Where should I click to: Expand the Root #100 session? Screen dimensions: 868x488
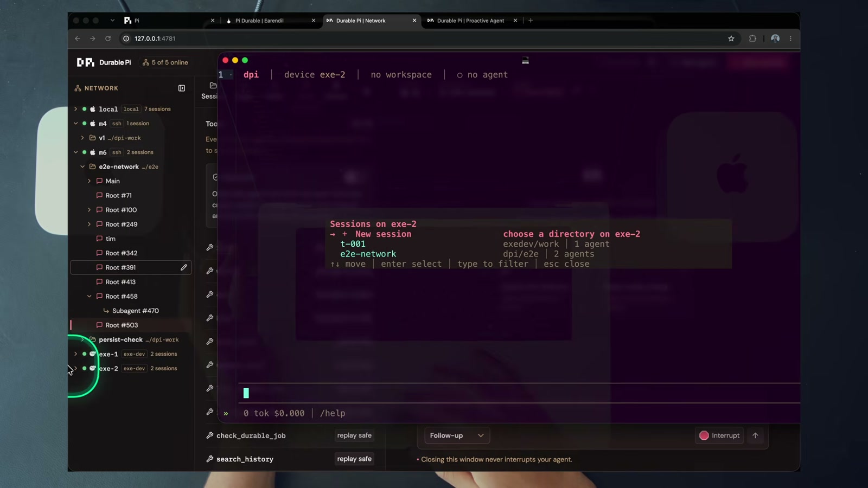pyautogui.click(x=90, y=210)
